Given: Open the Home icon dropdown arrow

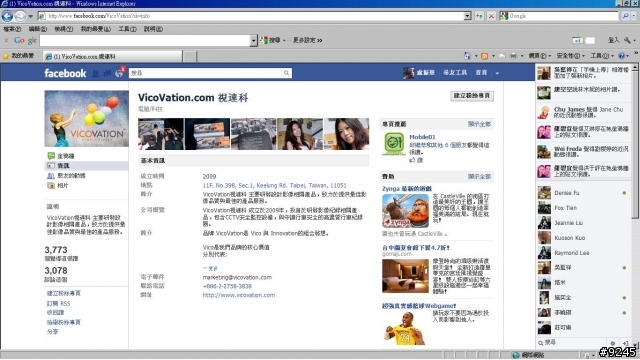Looking at the screenshot, I should [x=476, y=56].
